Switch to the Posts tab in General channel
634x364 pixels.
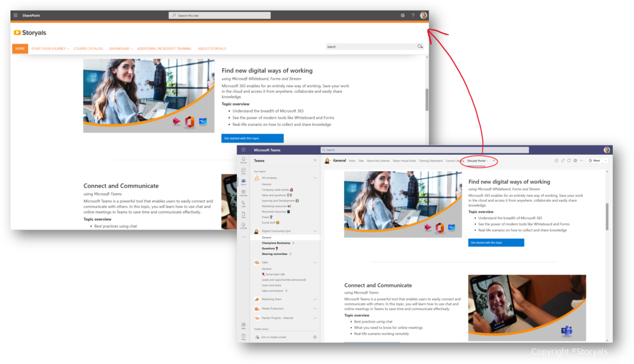pos(352,160)
